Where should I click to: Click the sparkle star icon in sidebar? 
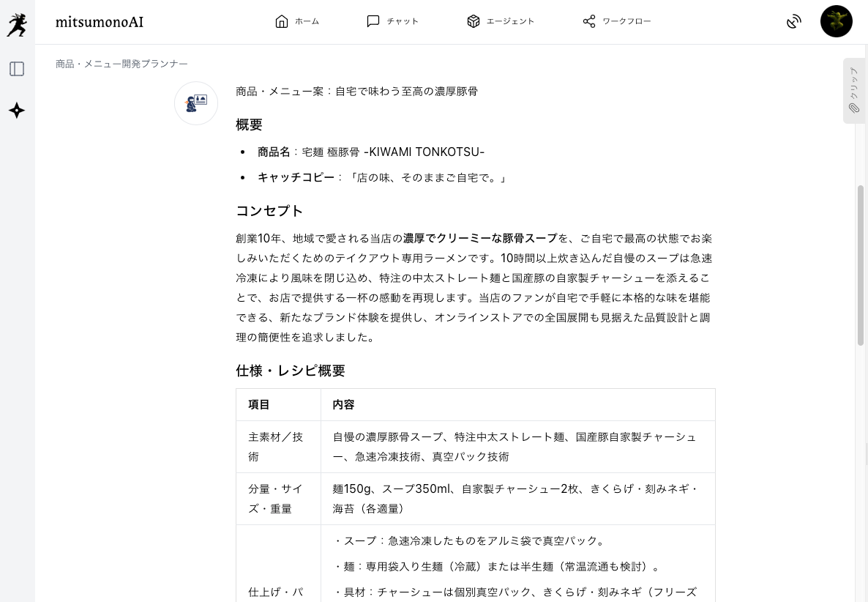coord(17,111)
